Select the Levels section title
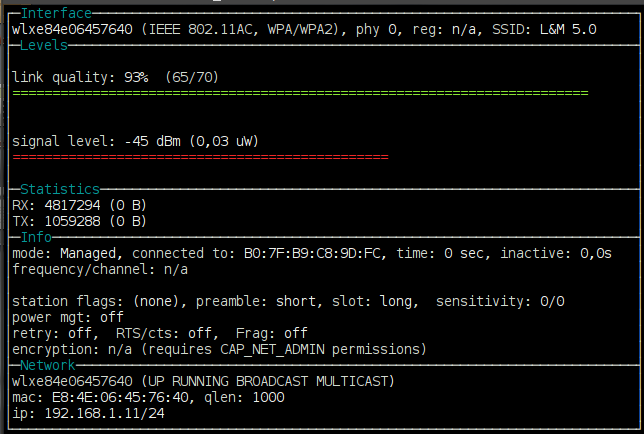 pyautogui.click(x=44, y=46)
